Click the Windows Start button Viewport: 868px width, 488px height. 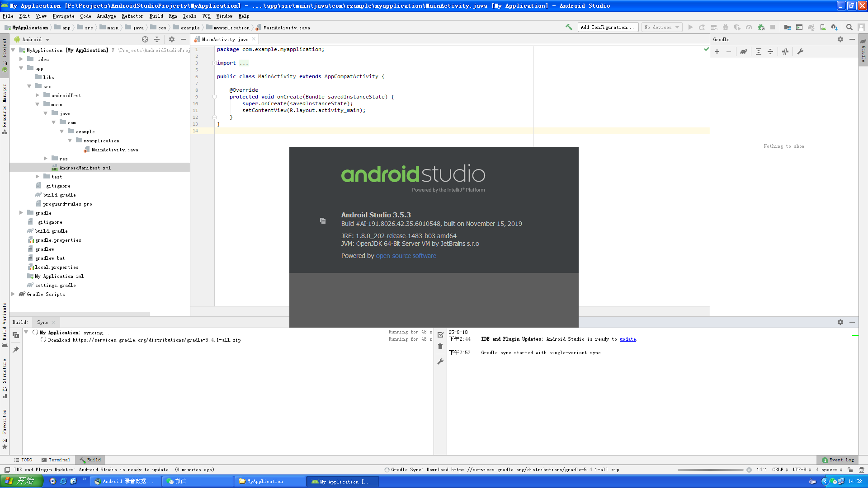pyautogui.click(x=21, y=481)
